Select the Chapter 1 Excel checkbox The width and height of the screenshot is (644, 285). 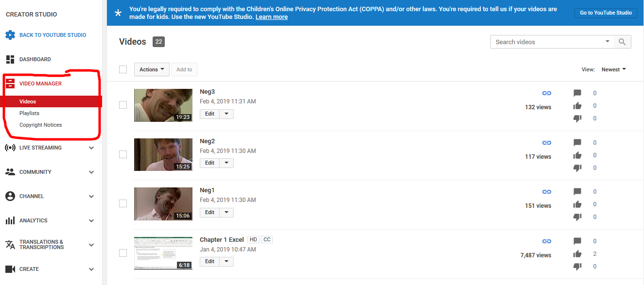coord(123,253)
